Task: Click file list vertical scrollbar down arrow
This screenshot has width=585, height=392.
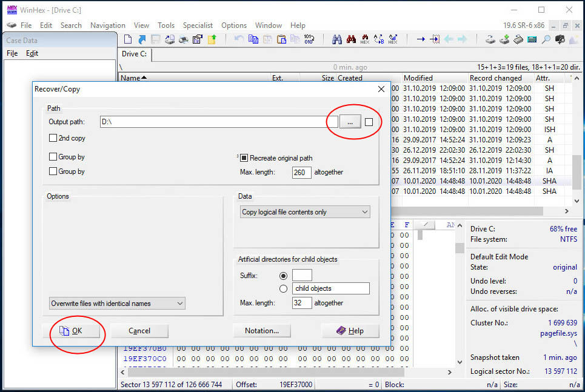Action: [x=577, y=201]
